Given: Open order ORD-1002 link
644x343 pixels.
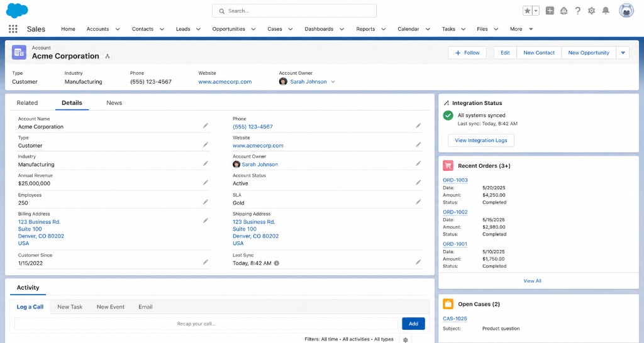Looking at the screenshot, I should [455, 212].
